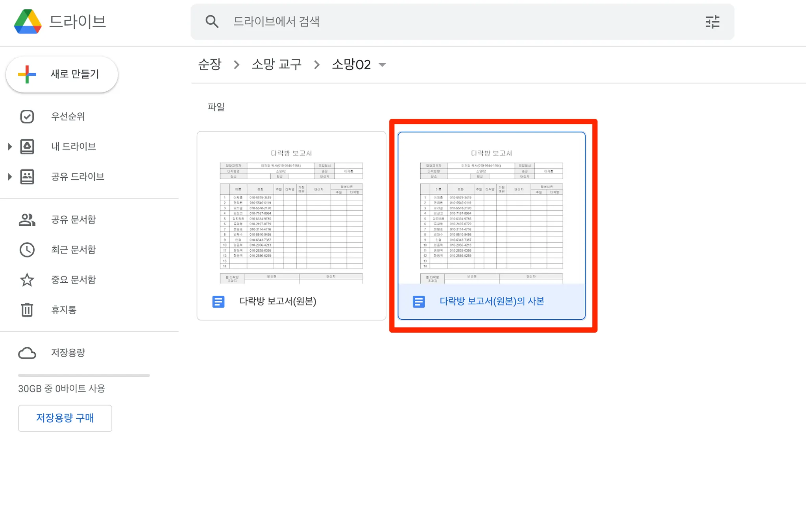The image size is (806, 532).
Task: Click the Google Drive logo
Action: pos(28,22)
